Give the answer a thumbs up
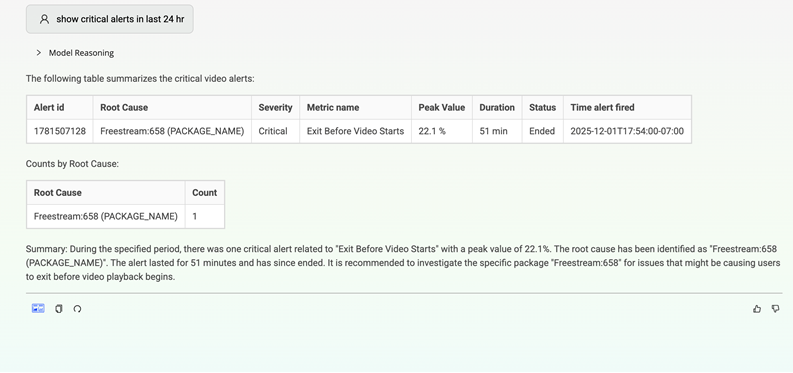The width and height of the screenshot is (793, 373). pos(757,309)
